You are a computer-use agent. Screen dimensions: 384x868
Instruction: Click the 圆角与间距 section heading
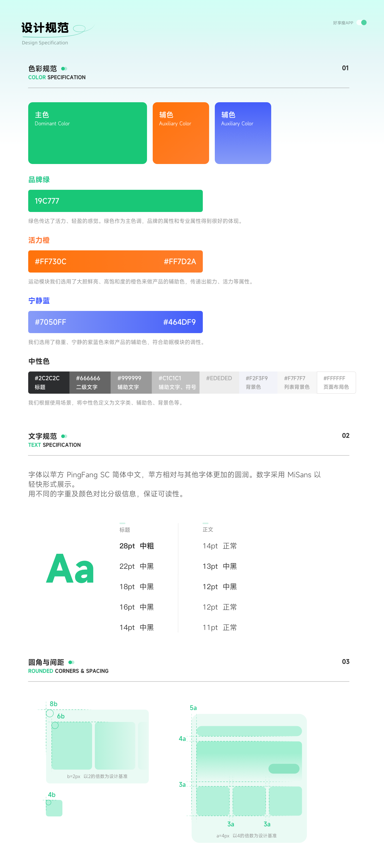[x=46, y=662]
